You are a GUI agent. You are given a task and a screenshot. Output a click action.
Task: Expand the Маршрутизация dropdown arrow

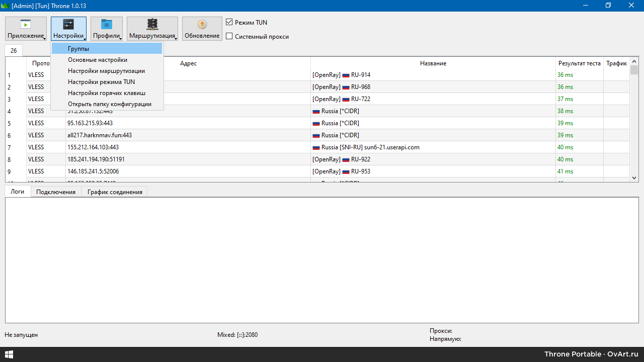[x=176, y=38]
